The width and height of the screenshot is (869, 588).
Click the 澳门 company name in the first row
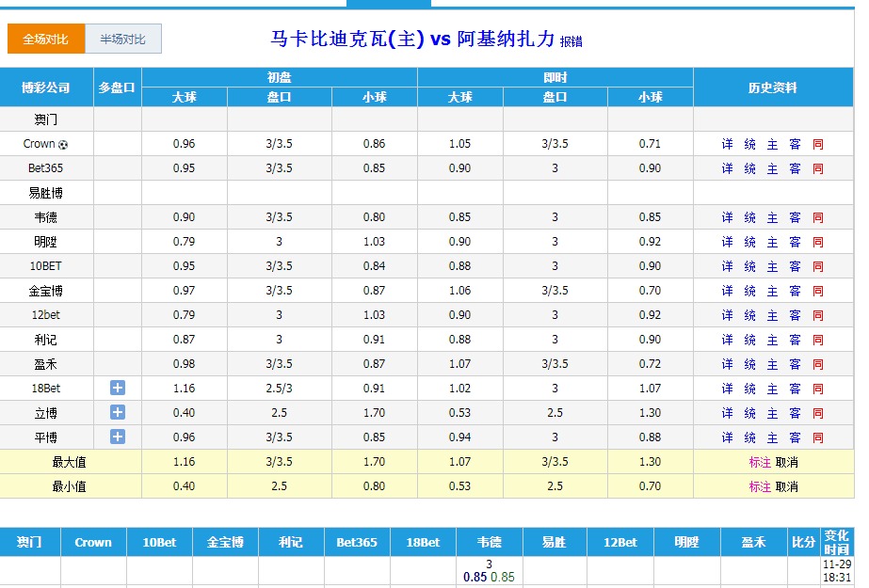point(45,119)
